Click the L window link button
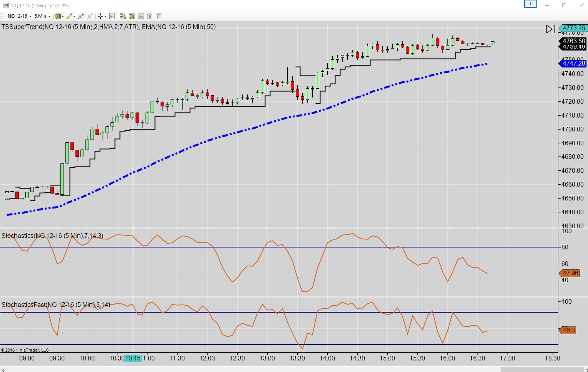 531,4
